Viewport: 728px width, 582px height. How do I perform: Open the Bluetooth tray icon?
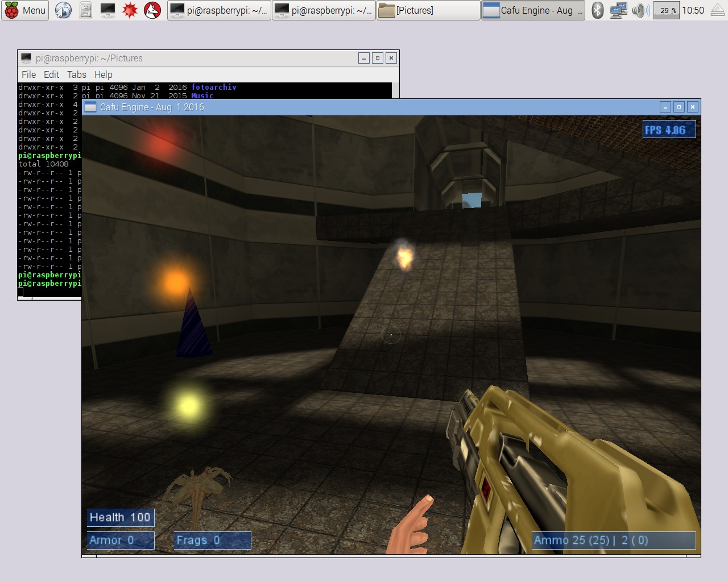click(597, 10)
